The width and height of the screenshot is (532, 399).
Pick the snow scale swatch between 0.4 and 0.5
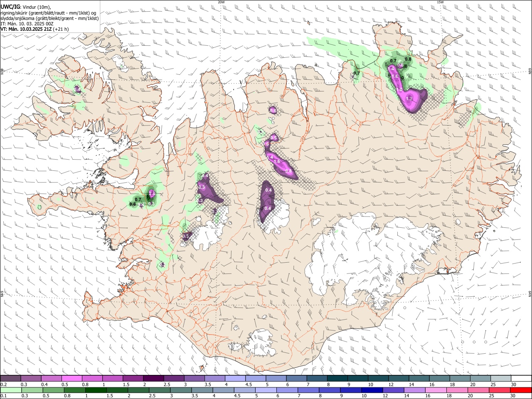point(51,378)
